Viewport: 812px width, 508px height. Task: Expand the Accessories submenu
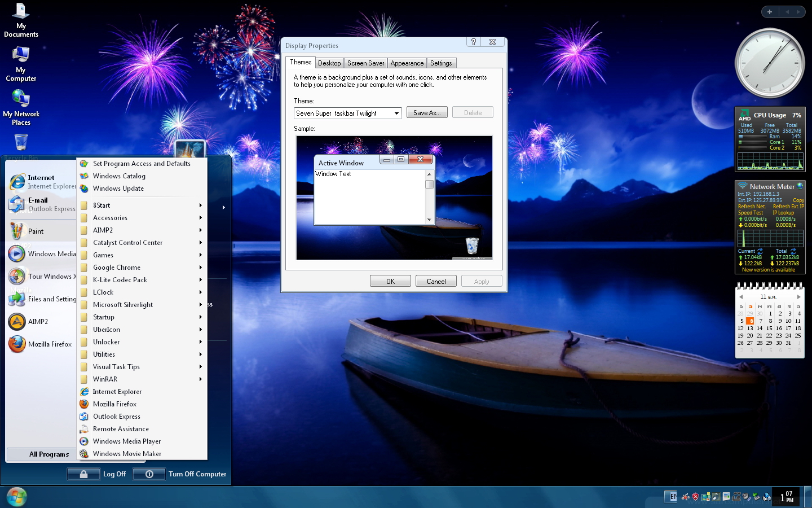[111, 217]
